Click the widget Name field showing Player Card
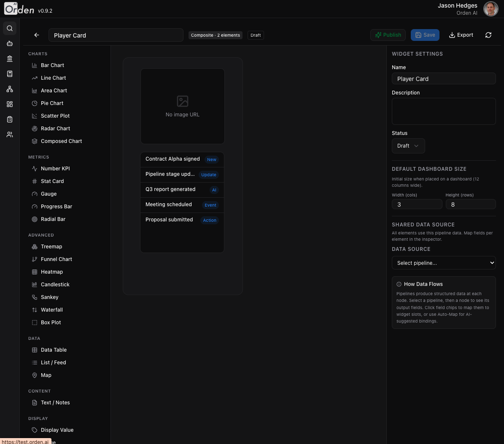This screenshot has width=504, height=444. tap(444, 78)
